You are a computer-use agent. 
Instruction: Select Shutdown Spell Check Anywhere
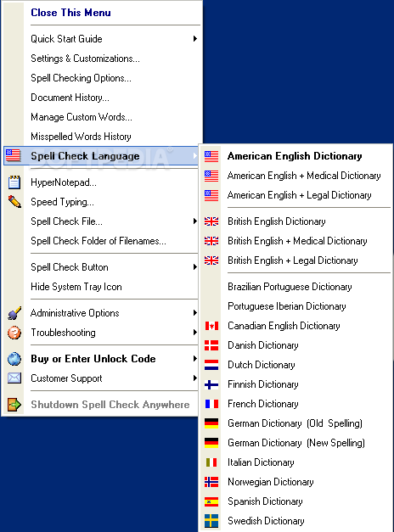tap(110, 405)
